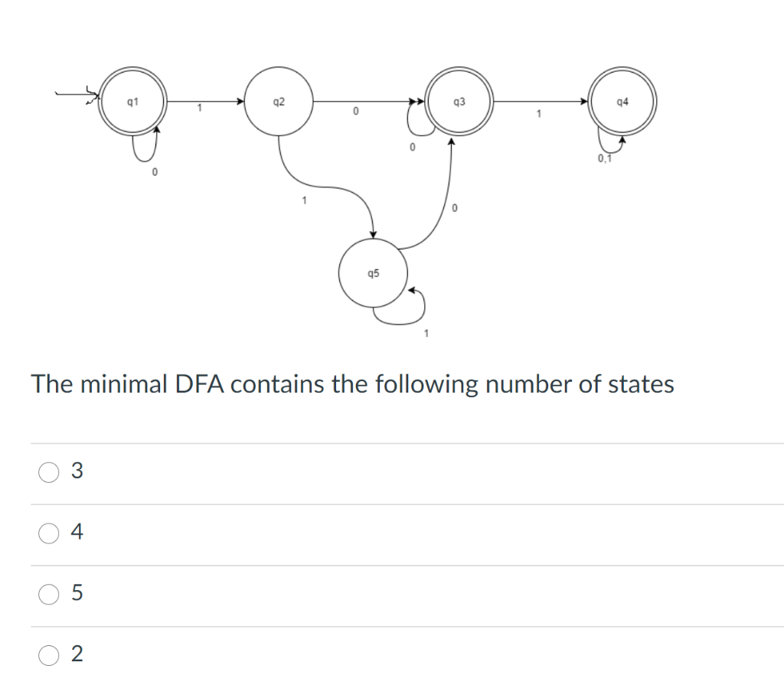Select state q1 in the DFA diagram
The image size is (784, 698).
pos(132,100)
